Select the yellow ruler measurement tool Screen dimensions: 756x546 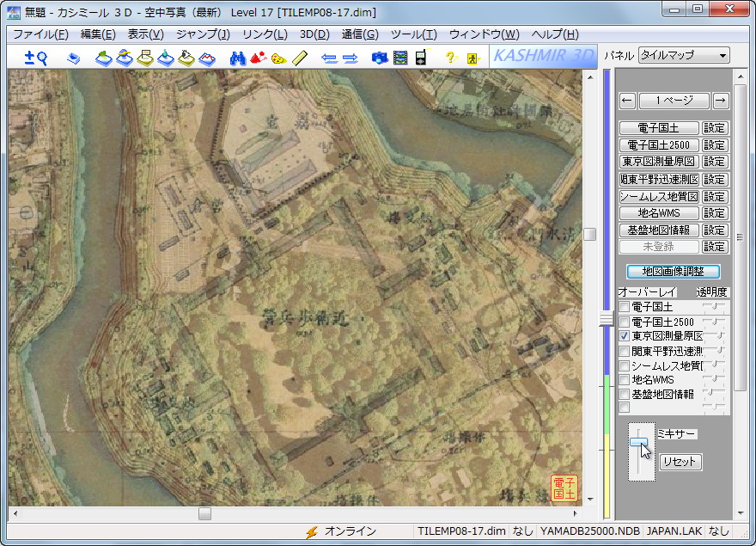click(300, 58)
